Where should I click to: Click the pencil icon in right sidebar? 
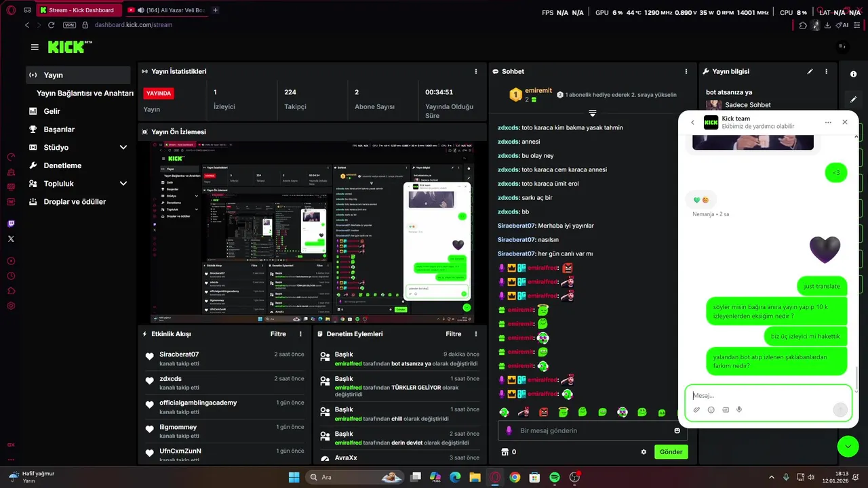[853, 99]
